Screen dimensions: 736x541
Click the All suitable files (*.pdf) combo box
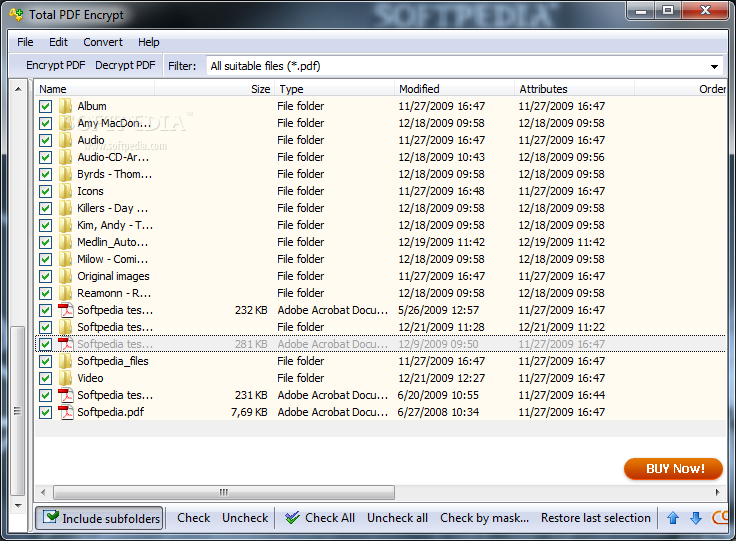pos(465,66)
